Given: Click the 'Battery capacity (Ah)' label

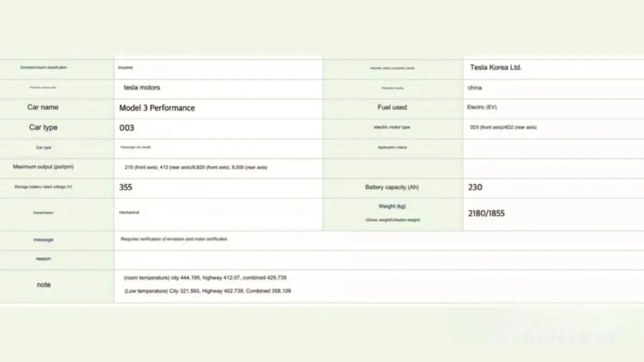Looking at the screenshot, I should pyautogui.click(x=392, y=187).
